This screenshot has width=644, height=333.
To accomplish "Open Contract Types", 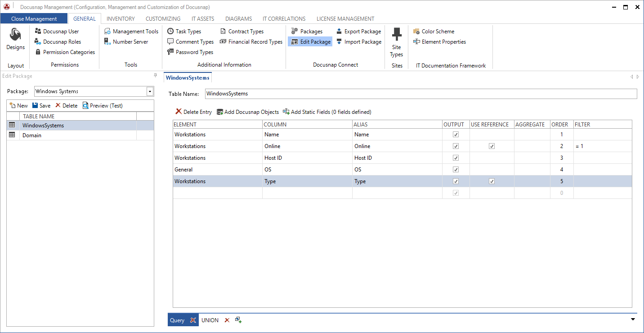I will tap(242, 31).
